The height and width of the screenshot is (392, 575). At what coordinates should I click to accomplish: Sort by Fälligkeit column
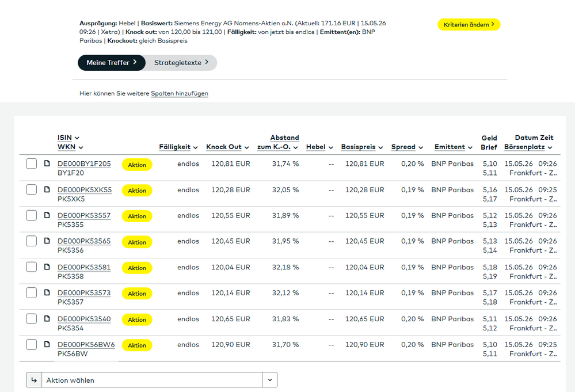[178, 147]
